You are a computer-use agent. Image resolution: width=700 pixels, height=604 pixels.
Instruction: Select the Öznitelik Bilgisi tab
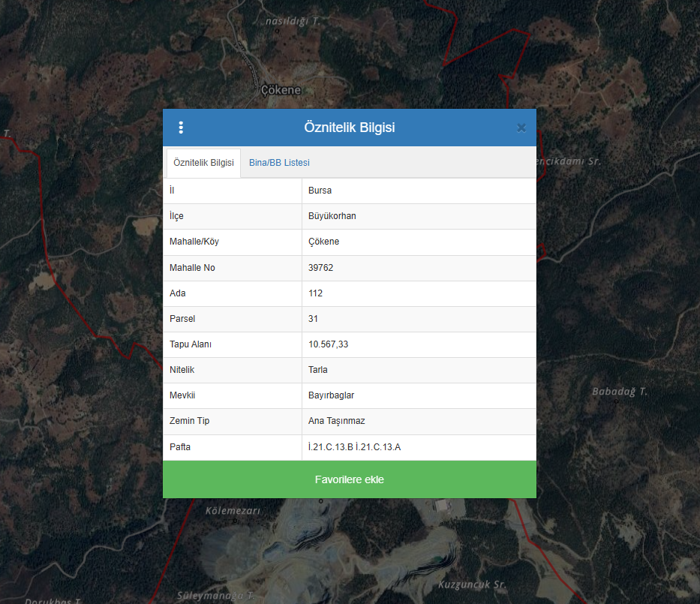click(203, 163)
